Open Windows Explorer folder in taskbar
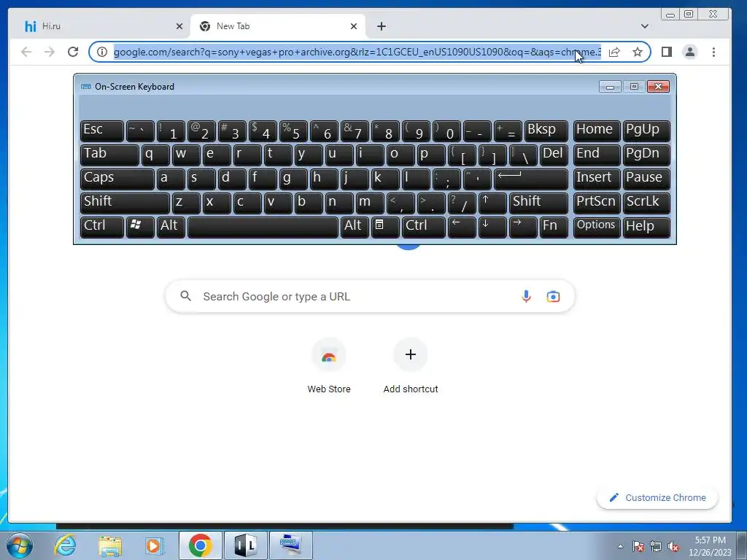Screen dimensions: 747x560 point(110,545)
